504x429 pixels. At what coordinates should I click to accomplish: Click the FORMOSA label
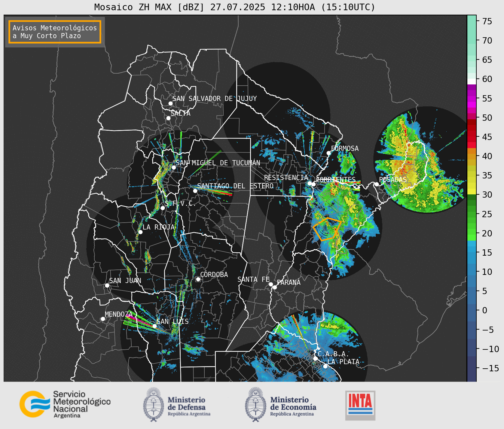click(x=345, y=148)
